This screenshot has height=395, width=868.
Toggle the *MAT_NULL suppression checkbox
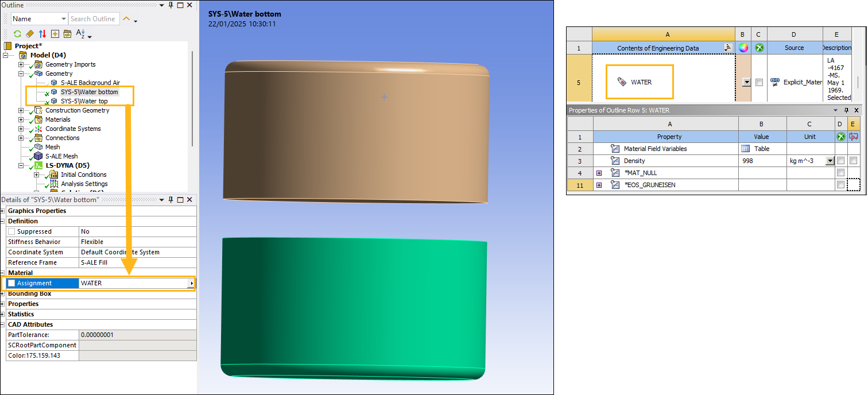coord(840,173)
